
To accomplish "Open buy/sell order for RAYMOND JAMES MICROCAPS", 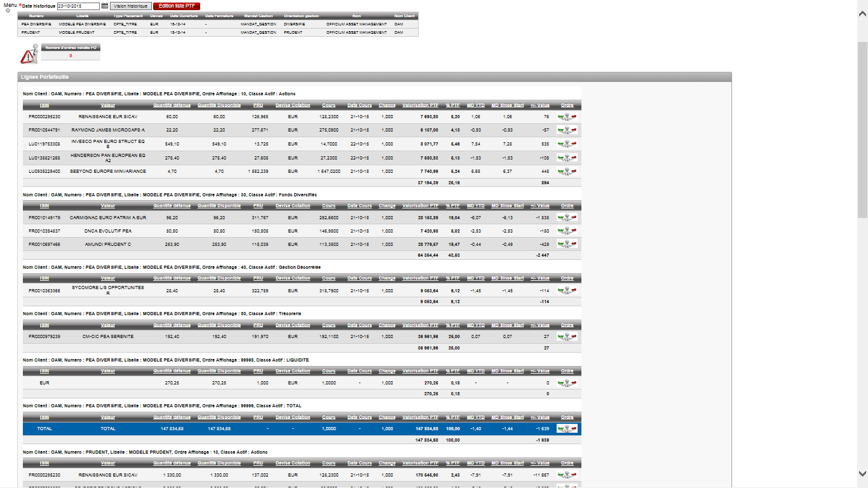I will pos(567,130).
